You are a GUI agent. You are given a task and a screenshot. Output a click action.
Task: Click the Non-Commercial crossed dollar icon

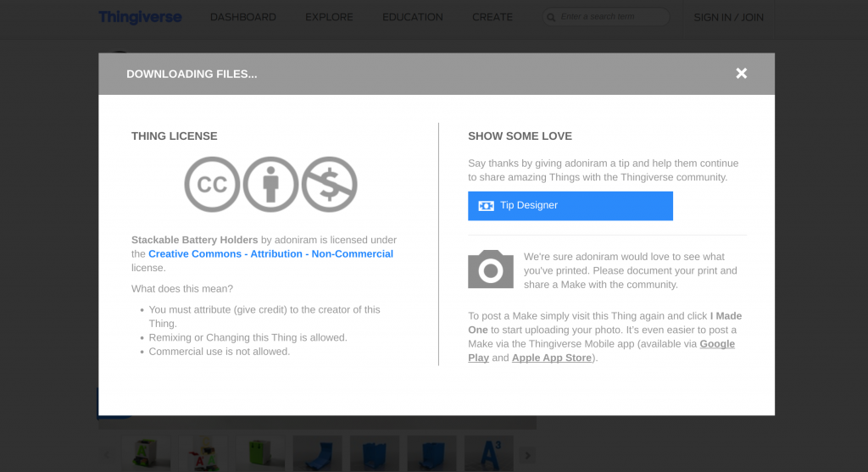330,184
